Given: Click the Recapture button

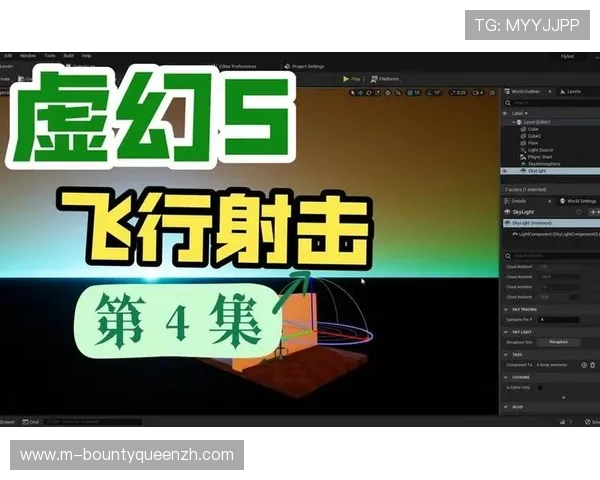Looking at the screenshot, I should [x=559, y=342].
